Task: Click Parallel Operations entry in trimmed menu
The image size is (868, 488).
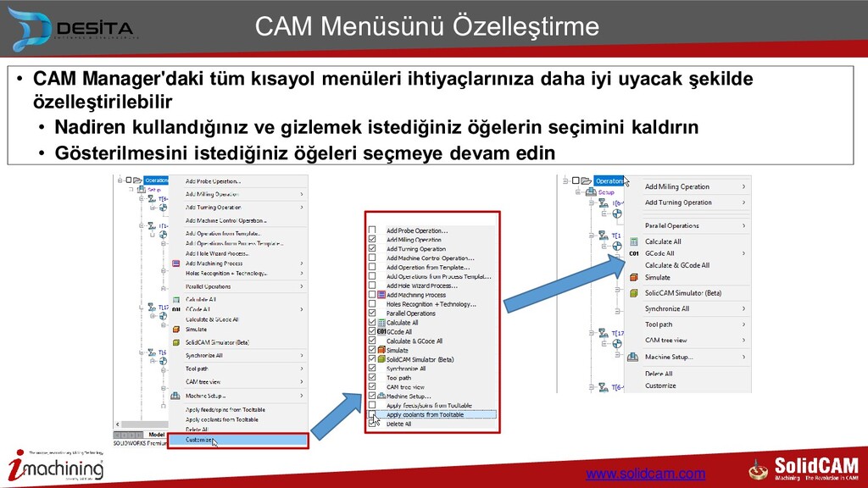Action: (x=672, y=225)
